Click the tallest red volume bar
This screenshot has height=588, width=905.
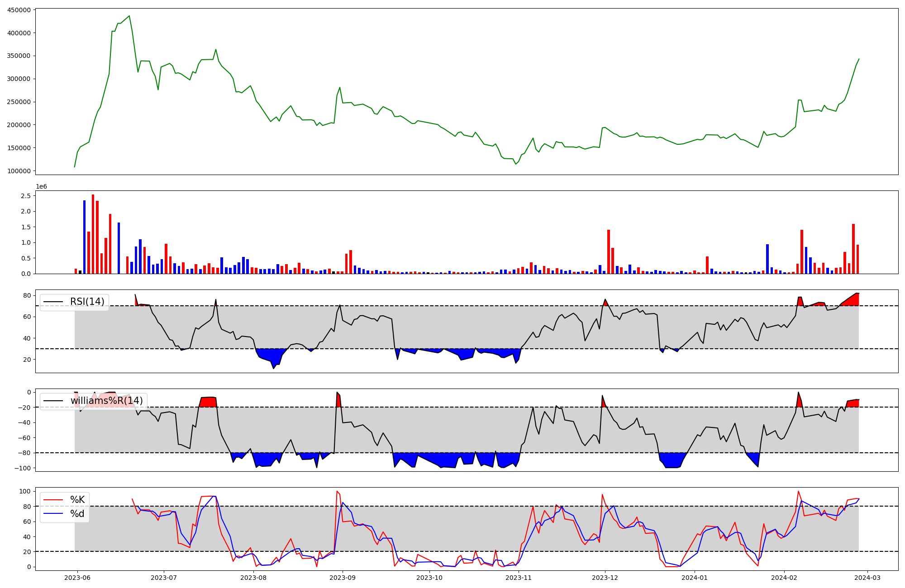93,234
